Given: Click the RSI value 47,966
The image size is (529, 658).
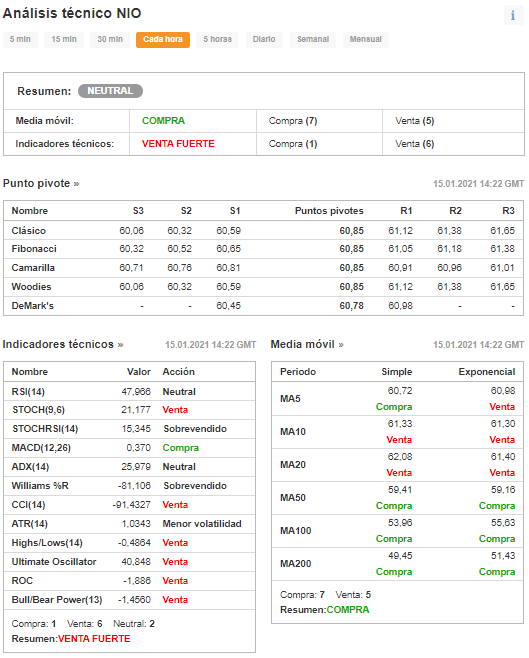Looking at the screenshot, I should [x=136, y=392].
